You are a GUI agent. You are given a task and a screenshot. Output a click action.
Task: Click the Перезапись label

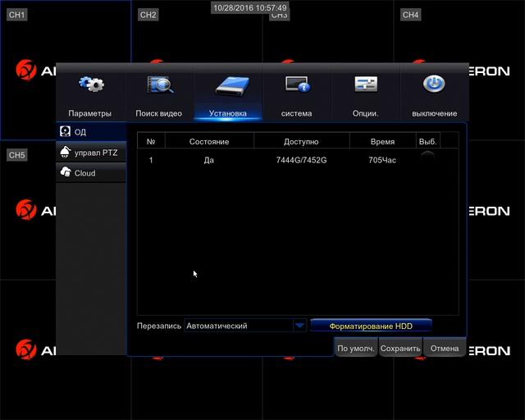pos(159,326)
